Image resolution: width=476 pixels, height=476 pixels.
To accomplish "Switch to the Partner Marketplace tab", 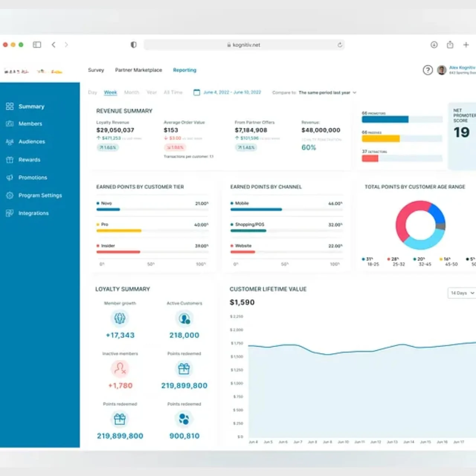I will (x=138, y=70).
